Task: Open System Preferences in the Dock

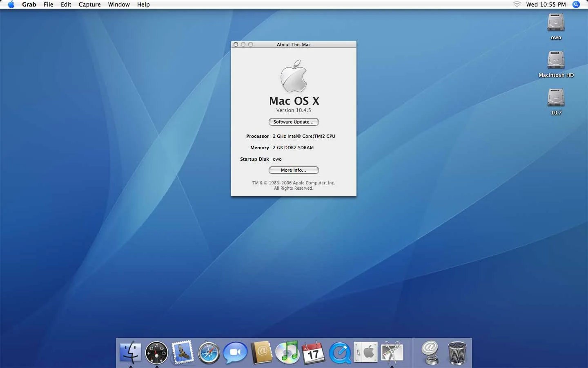Action: (365, 352)
